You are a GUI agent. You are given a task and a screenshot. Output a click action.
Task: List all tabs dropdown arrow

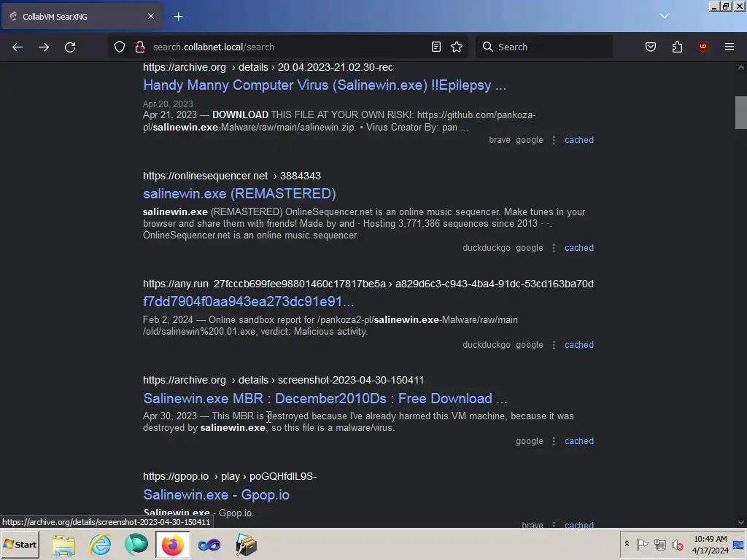(x=665, y=16)
